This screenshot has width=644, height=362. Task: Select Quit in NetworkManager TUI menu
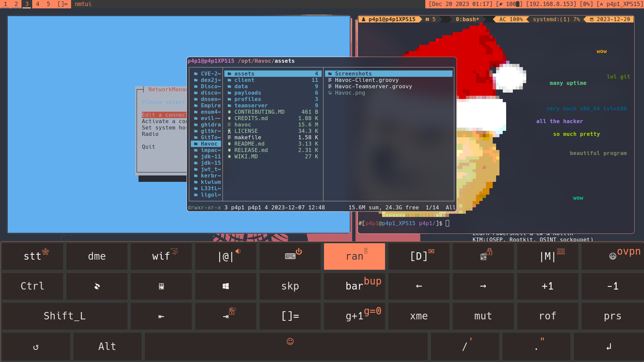(148, 147)
